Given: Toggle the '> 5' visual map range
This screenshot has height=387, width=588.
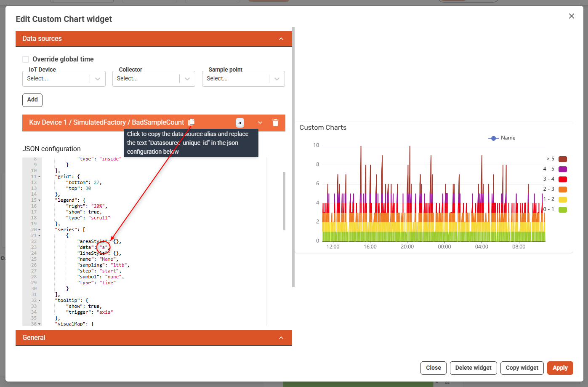Looking at the screenshot, I should click(562, 159).
